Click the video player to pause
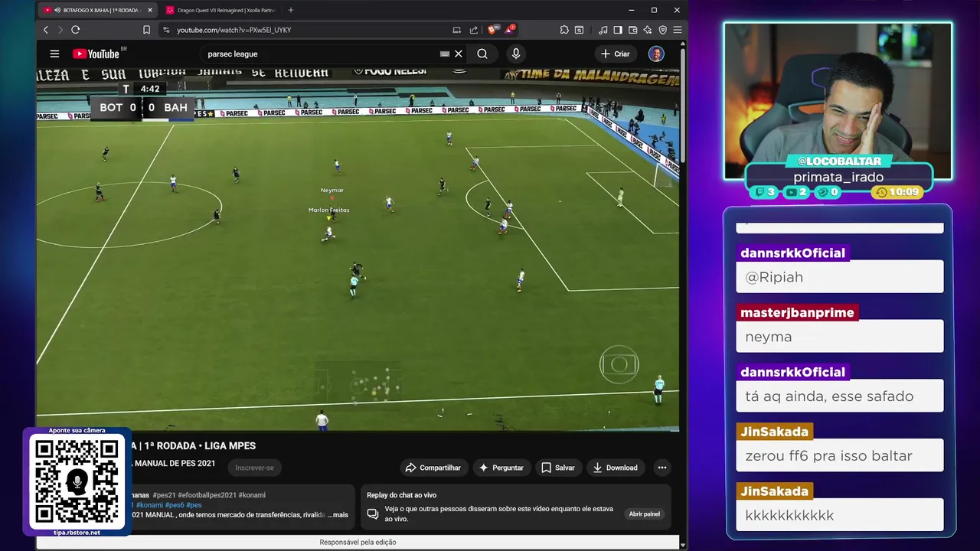Screen dimensions: 980x551 coord(358,249)
